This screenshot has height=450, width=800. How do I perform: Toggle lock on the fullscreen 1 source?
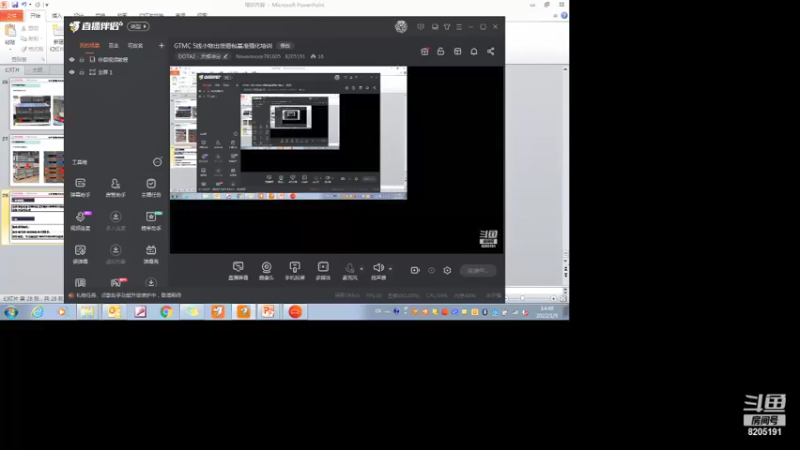click(x=82, y=72)
